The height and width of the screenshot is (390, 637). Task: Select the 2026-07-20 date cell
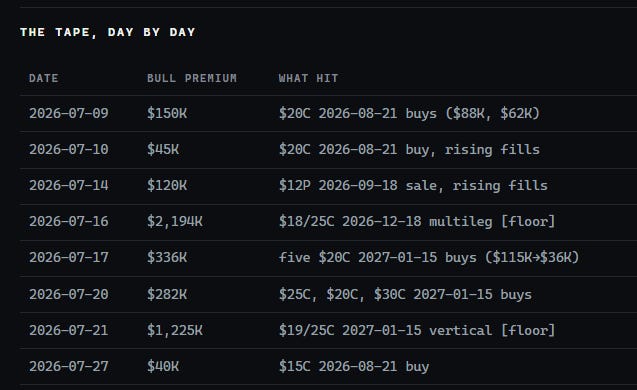click(69, 294)
